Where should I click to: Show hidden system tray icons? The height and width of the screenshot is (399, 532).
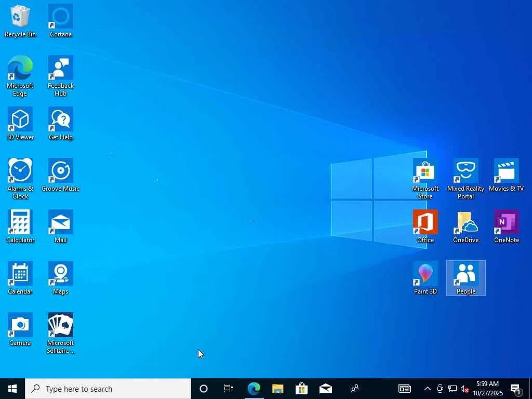pyautogui.click(x=428, y=389)
